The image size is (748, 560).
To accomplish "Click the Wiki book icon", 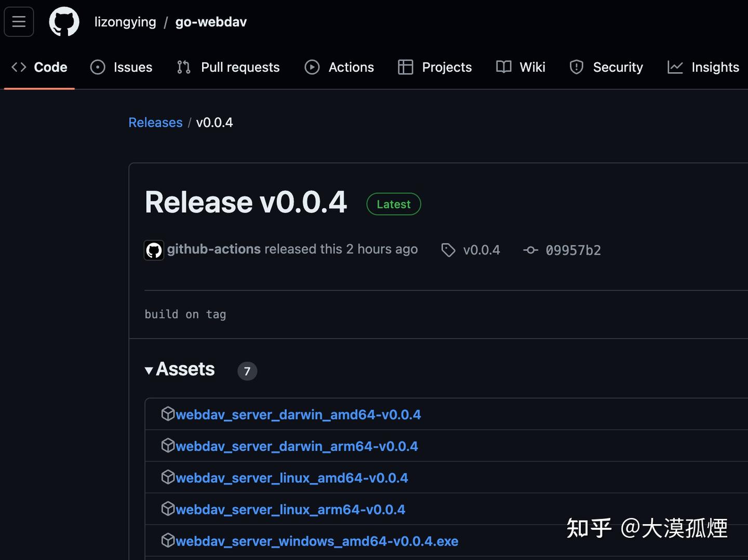I will coord(504,67).
